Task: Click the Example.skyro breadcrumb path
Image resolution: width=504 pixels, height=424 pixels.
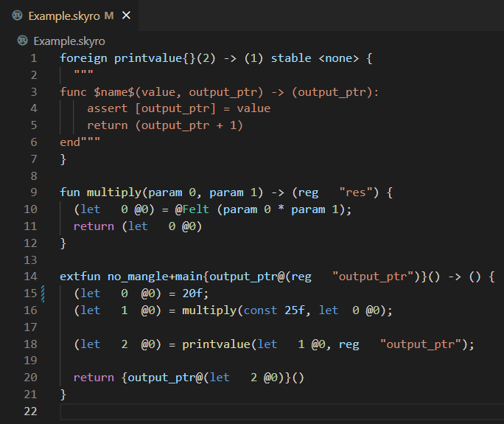Action: (x=69, y=41)
